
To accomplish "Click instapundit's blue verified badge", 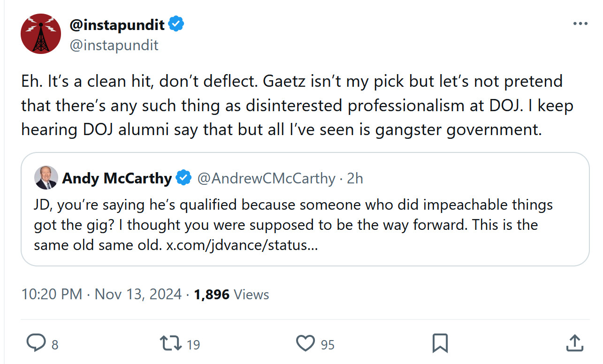I will 176,24.
